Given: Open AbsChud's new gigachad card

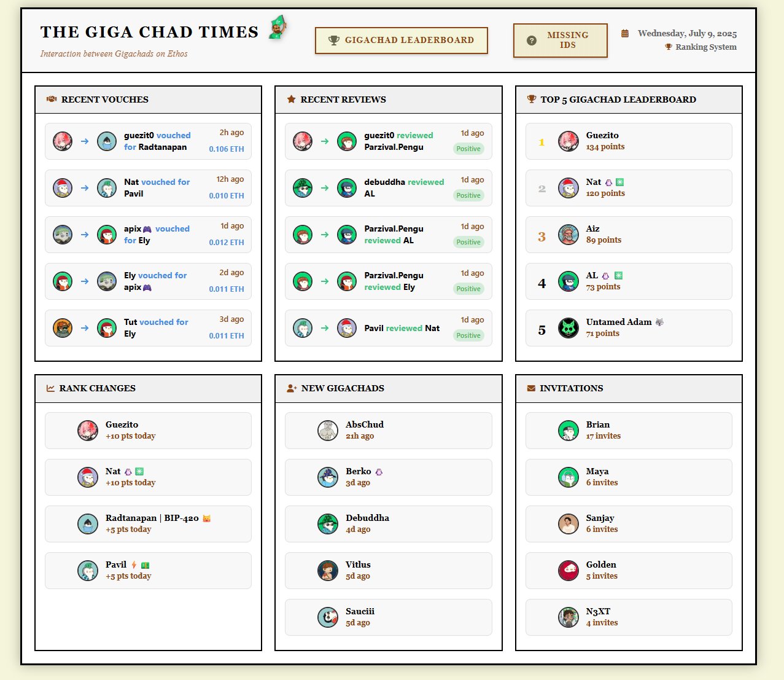Looking at the screenshot, I should tap(388, 430).
